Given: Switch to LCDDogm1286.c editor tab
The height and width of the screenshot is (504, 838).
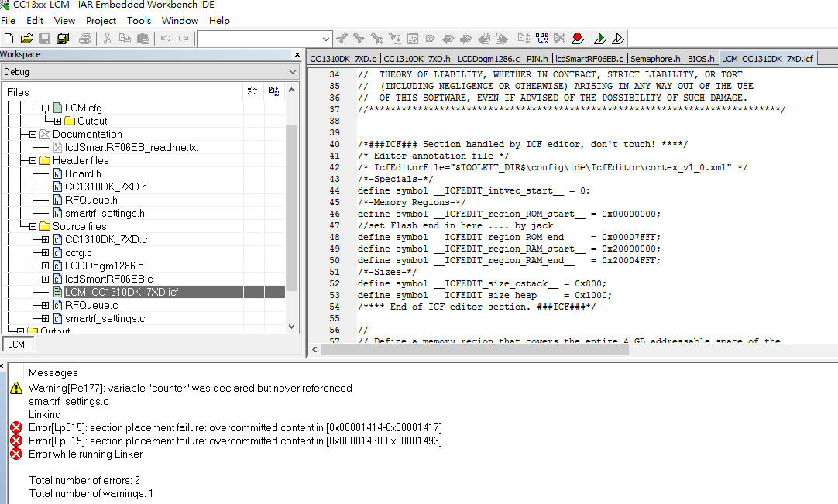Looking at the screenshot, I should [489, 59].
